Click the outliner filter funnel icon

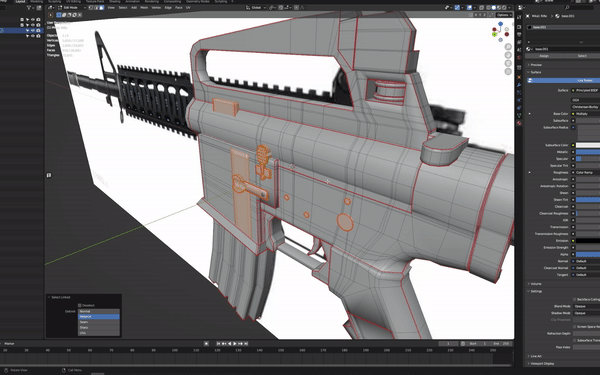[29, 8]
